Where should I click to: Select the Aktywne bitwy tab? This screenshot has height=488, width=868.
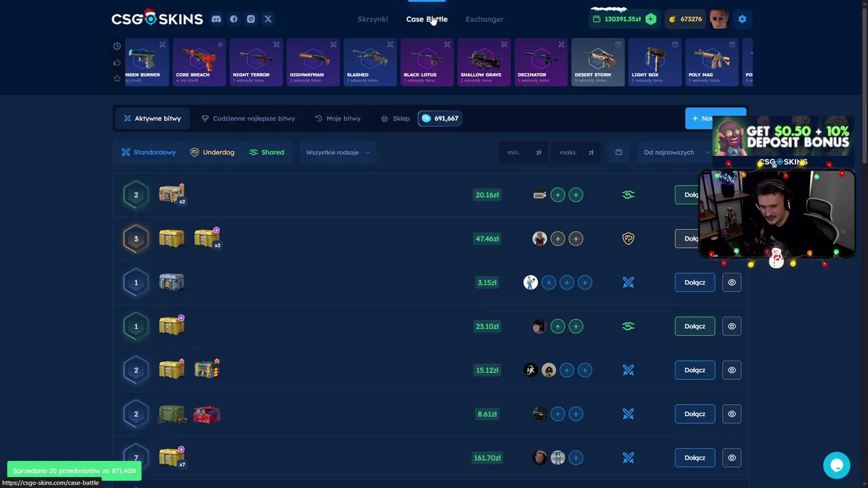point(152,119)
